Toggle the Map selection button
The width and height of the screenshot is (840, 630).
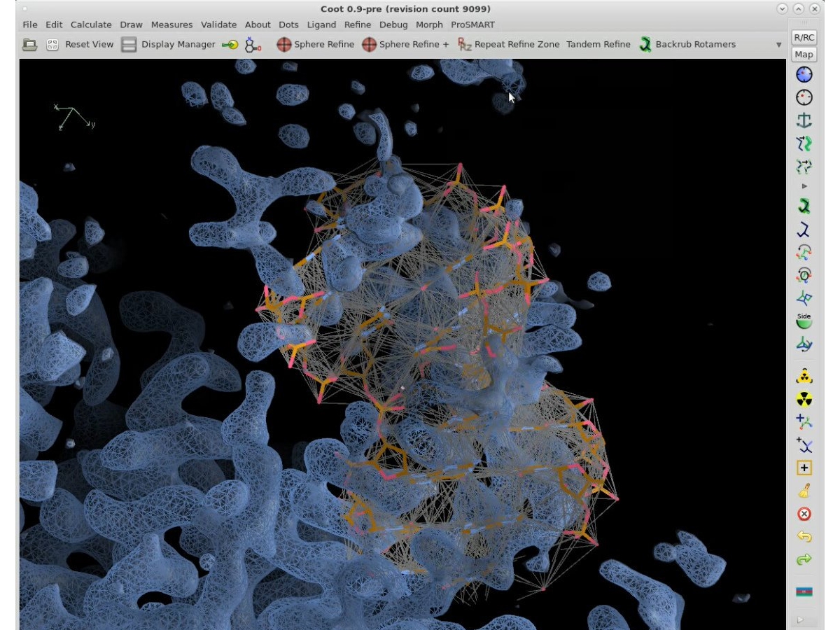pos(804,55)
